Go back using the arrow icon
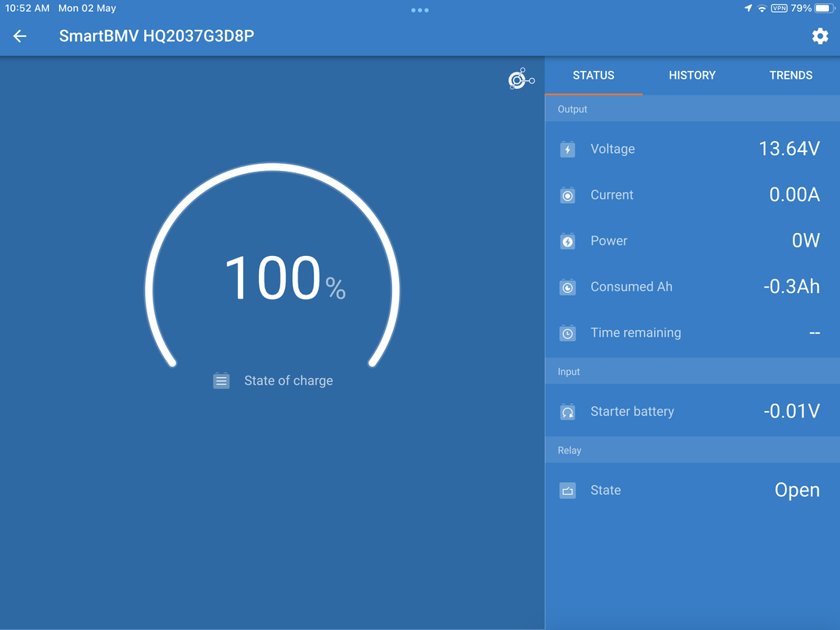The width and height of the screenshot is (840, 630). [20, 36]
